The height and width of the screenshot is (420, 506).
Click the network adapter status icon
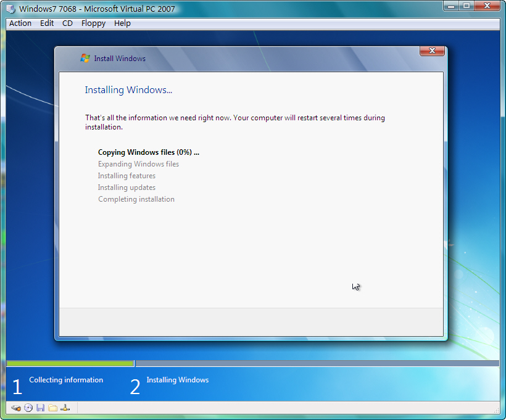pyautogui.click(x=65, y=408)
